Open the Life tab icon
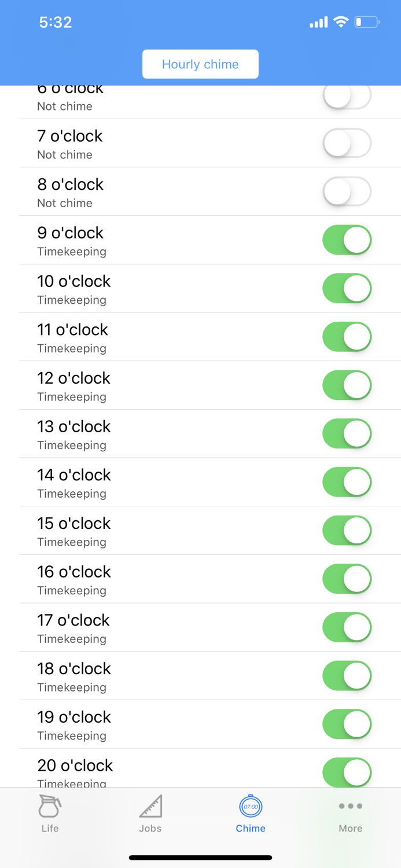The height and width of the screenshot is (868, 401). (x=50, y=806)
